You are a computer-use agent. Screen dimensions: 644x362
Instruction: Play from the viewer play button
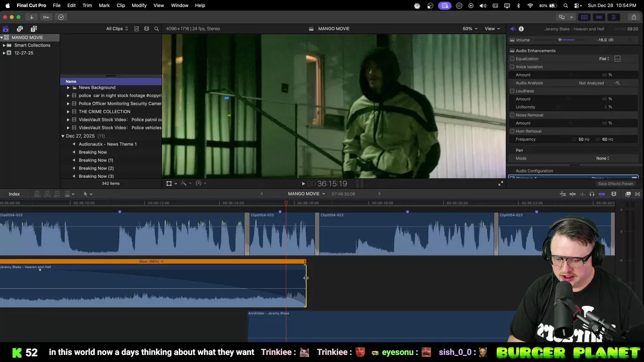[x=303, y=184]
